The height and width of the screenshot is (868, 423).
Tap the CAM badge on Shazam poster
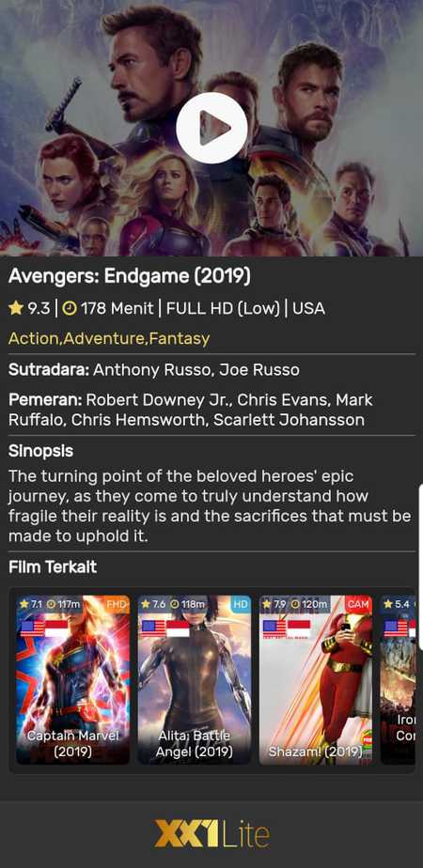point(358,604)
